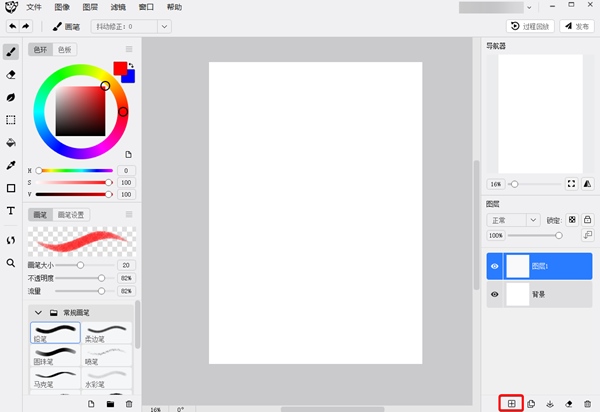Select the Text tool
The width and height of the screenshot is (600, 412).
(11, 211)
